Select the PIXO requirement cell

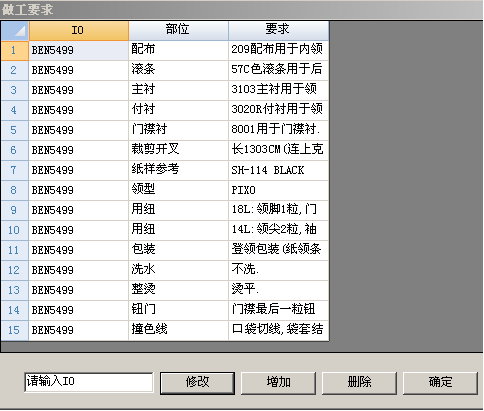(278, 191)
